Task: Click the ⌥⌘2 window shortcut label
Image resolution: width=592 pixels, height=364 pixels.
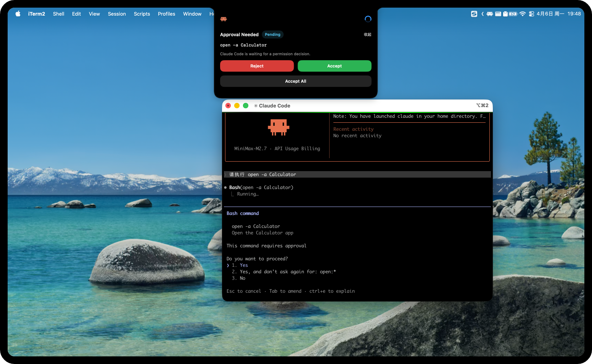Action: pyautogui.click(x=482, y=106)
